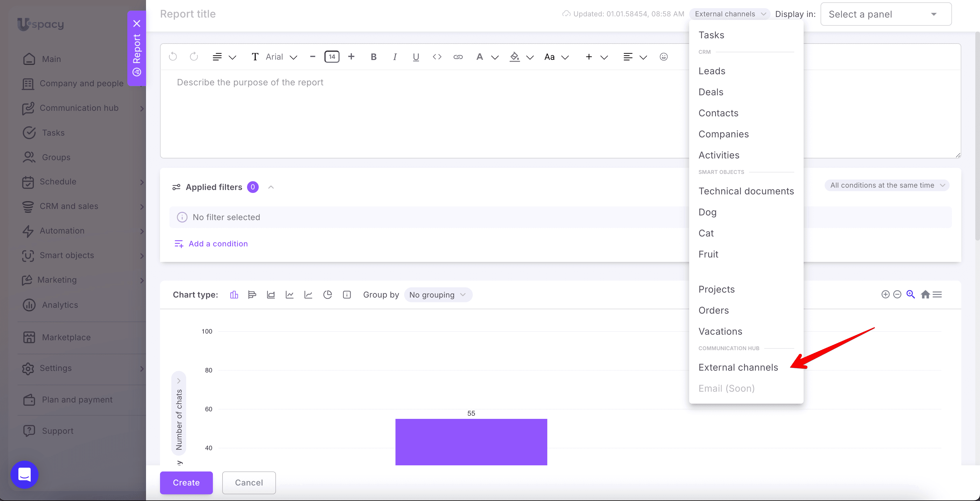Open the Aa text case dropdown

557,57
